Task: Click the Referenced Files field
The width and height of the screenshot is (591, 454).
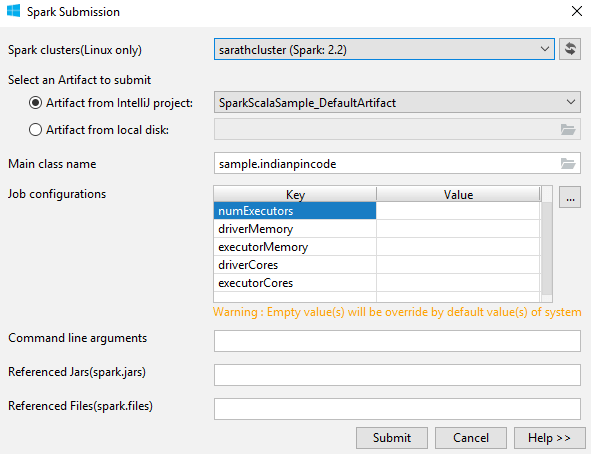Action: pos(397,409)
